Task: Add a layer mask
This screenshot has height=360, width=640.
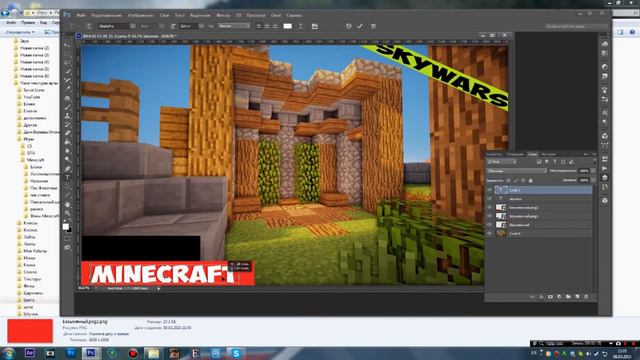Action: 550,297
